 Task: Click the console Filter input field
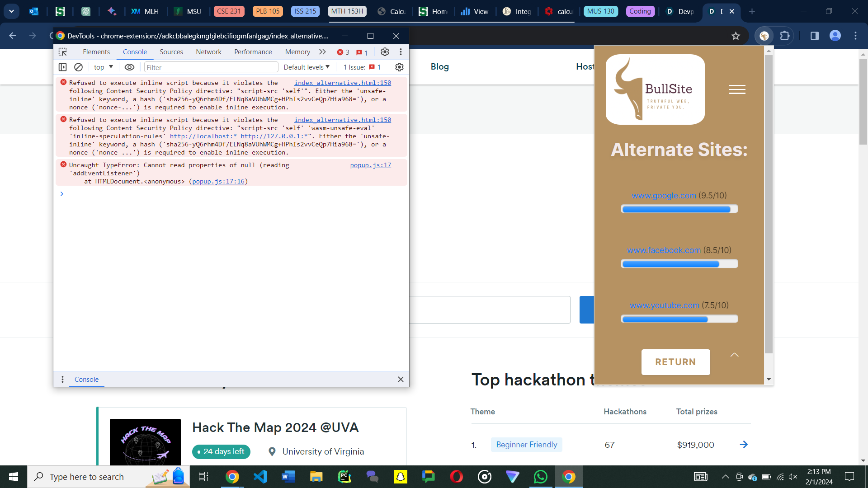211,67
